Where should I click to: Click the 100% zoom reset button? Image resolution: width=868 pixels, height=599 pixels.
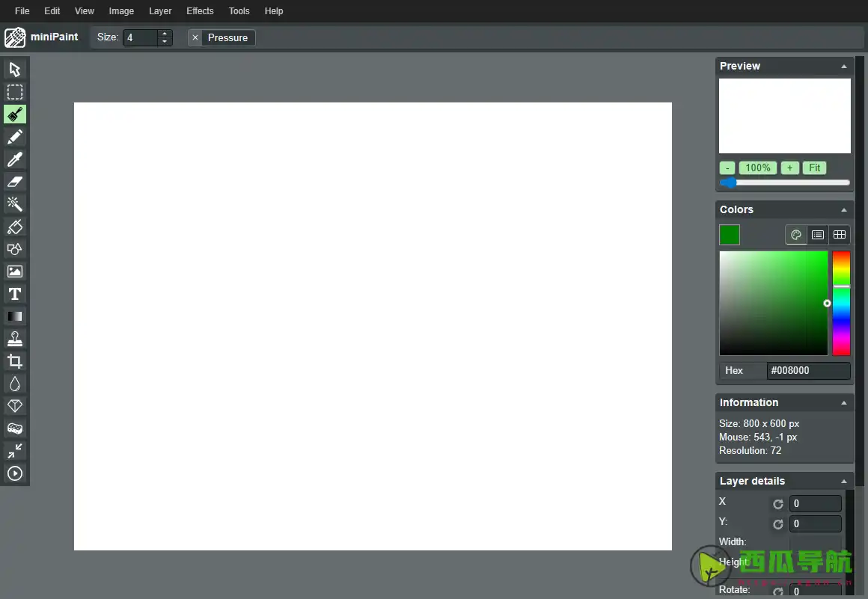coord(757,168)
